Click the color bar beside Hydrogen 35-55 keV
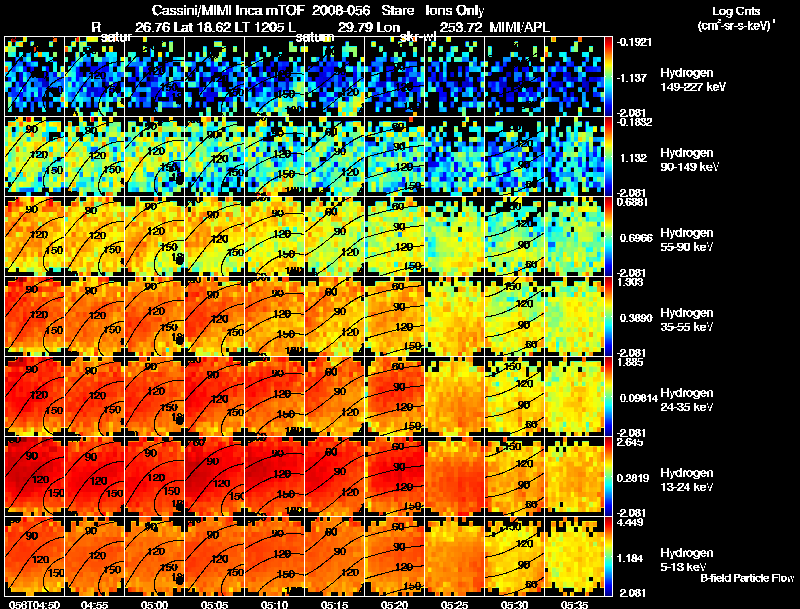Viewport: 800px width, 609px height. [608, 316]
